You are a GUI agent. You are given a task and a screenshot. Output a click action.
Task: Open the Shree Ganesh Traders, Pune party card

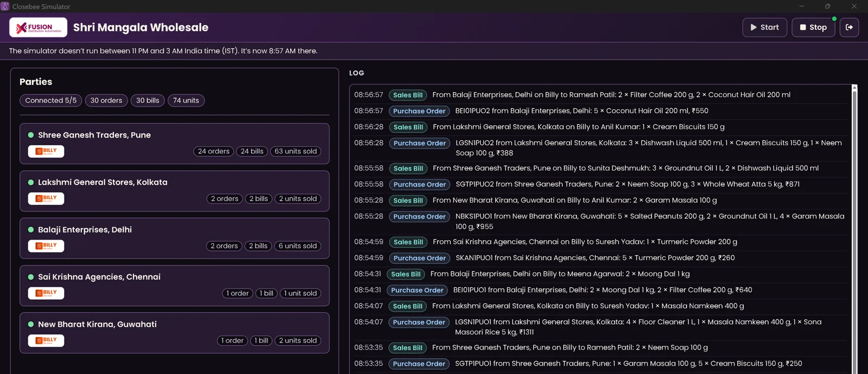tap(175, 144)
